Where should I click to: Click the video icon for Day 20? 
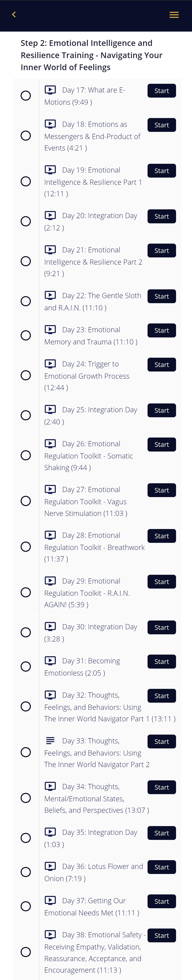[x=50, y=215]
